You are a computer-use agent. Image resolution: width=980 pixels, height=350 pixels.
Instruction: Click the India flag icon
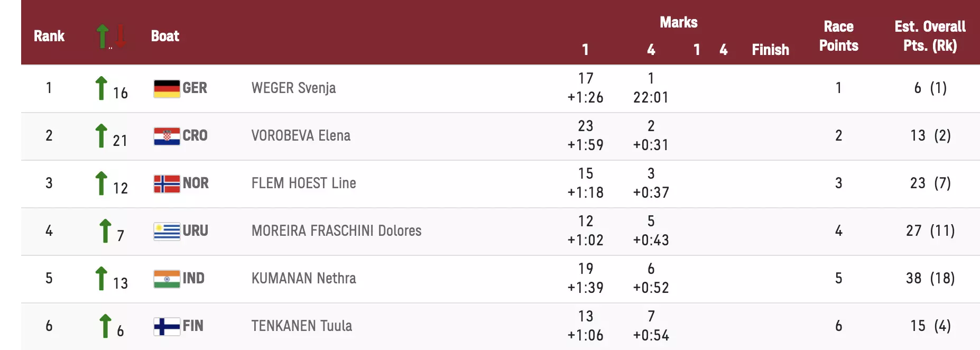coord(167,279)
